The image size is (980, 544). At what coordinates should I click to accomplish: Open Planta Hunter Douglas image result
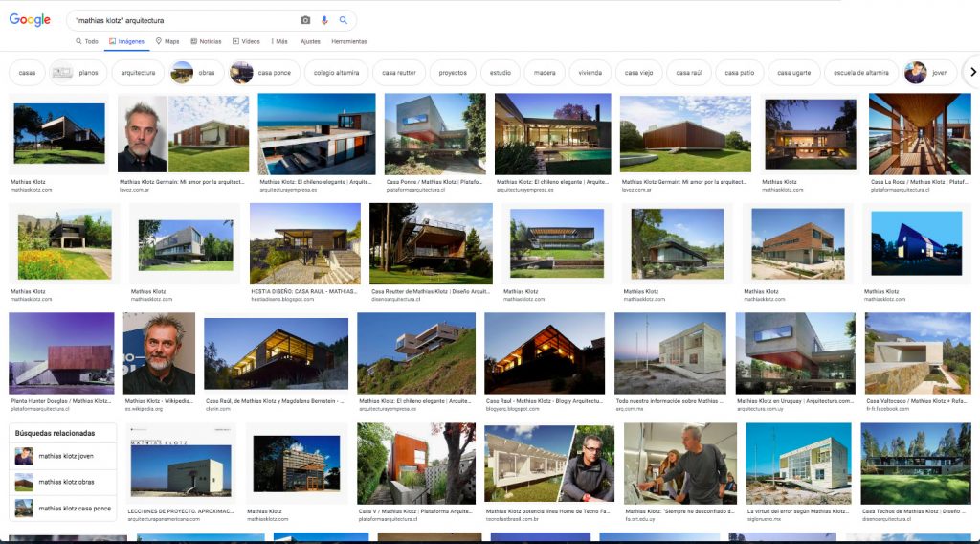61,353
